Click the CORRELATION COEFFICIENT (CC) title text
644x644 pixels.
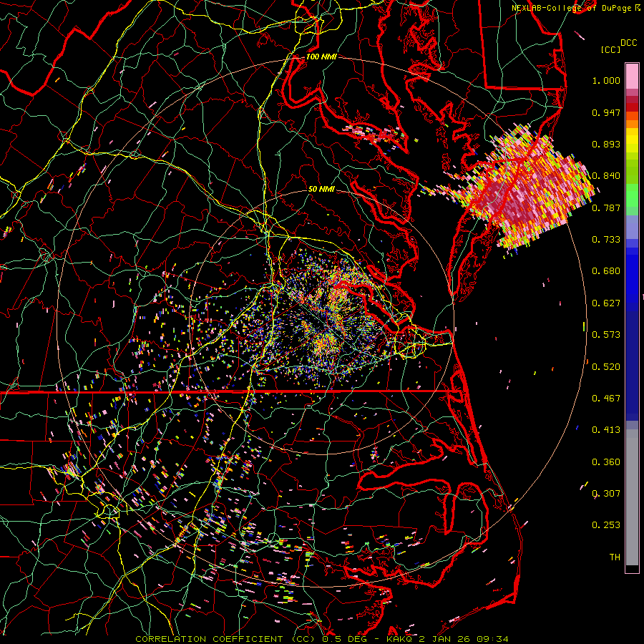click(225, 639)
